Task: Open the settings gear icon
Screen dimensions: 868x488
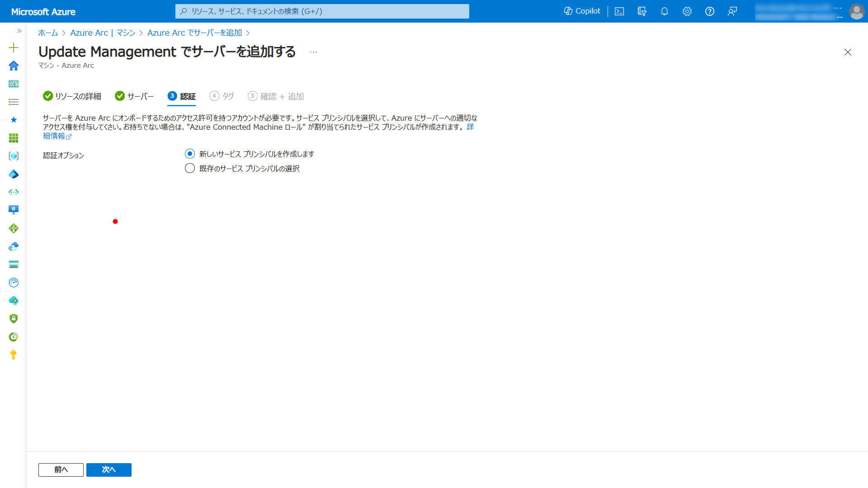Action: pos(687,11)
